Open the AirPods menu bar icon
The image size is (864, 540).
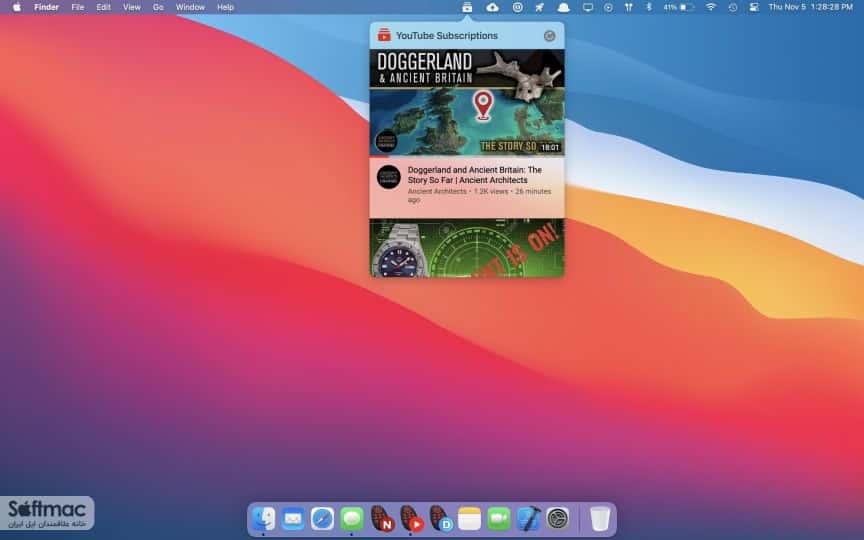[628, 7]
